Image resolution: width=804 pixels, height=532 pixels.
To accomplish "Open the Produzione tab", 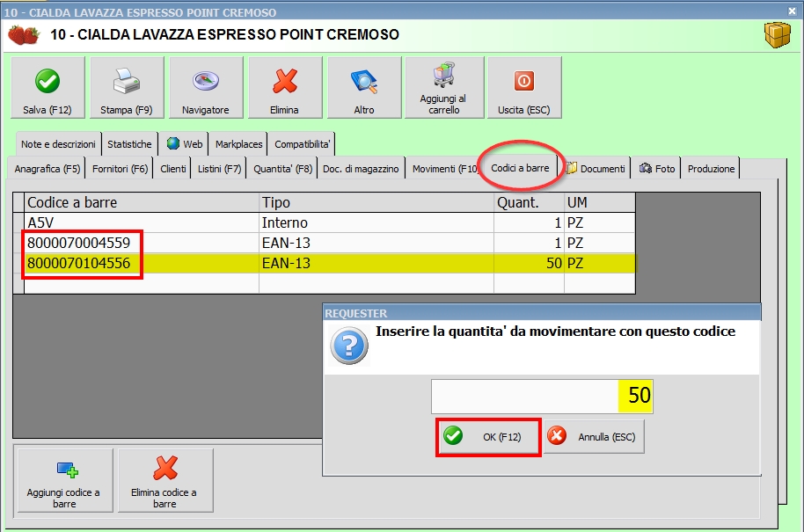I will pyautogui.click(x=711, y=169).
